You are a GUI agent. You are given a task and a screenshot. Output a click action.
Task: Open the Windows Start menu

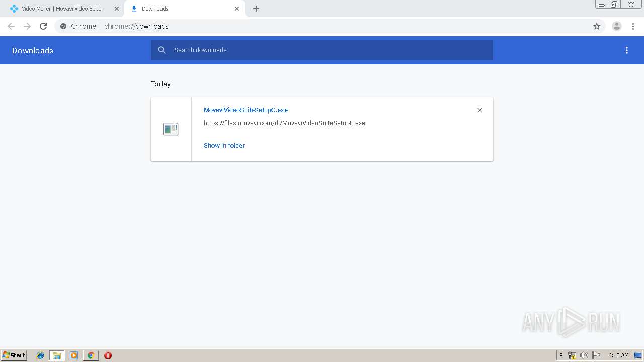(x=14, y=355)
